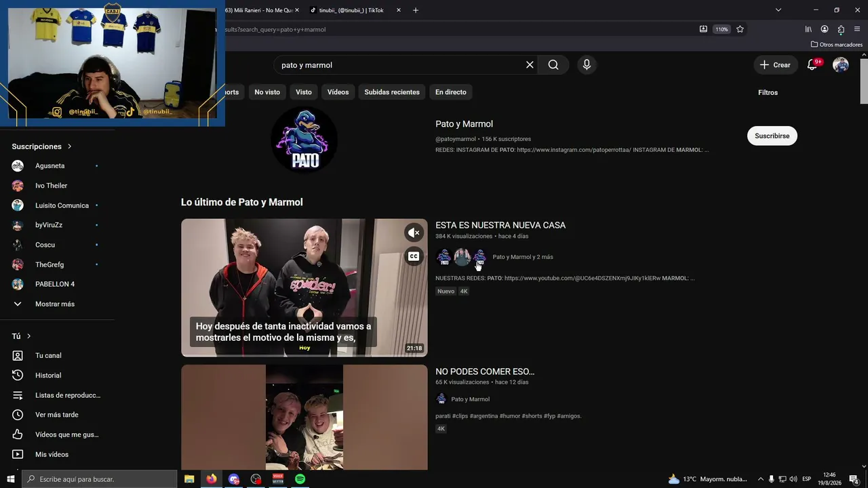Open the YouTube notifications bell
This screenshot has width=868, height=488.
click(812, 65)
